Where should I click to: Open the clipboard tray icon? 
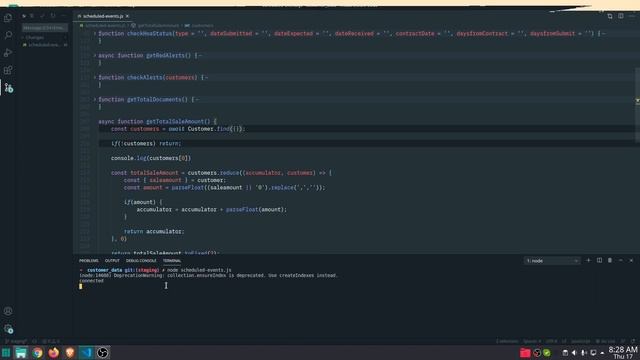[x=565, y=353]
